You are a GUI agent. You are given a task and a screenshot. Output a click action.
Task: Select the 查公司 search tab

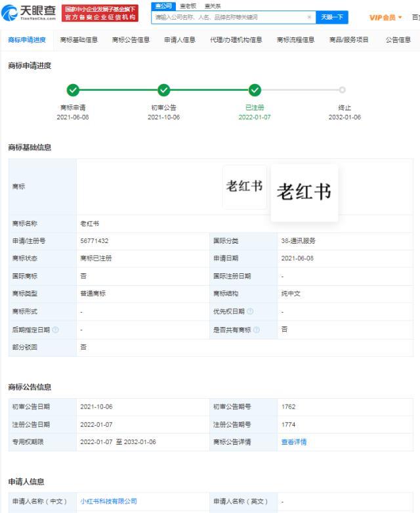click(x=163, y=5)
